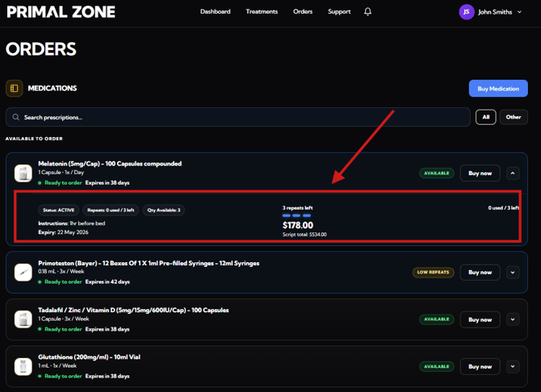Expand the Primoteston order details
Image resolution: width=541 pixels, height=392 pixels.
click(x=513, y=273)
